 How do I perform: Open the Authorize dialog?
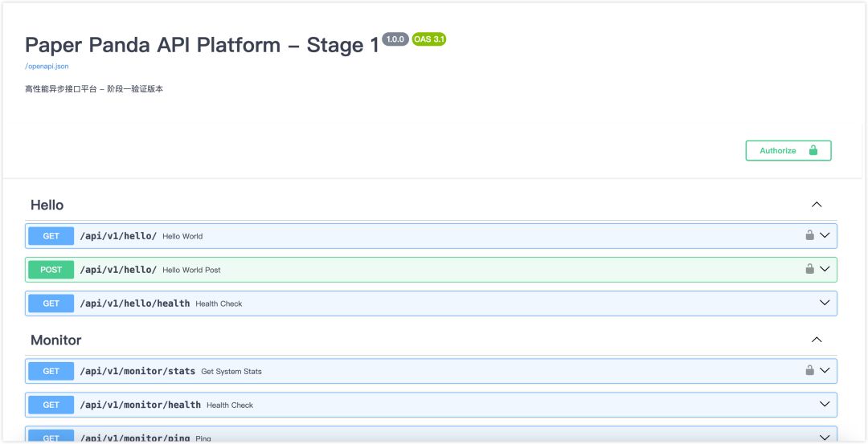(x=788, y=150)
